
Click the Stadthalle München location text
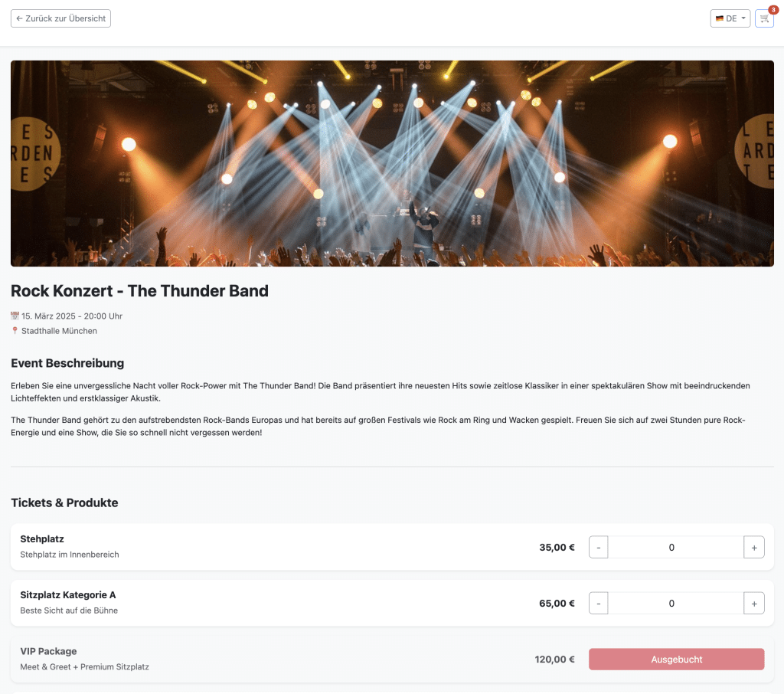point(59,331)
